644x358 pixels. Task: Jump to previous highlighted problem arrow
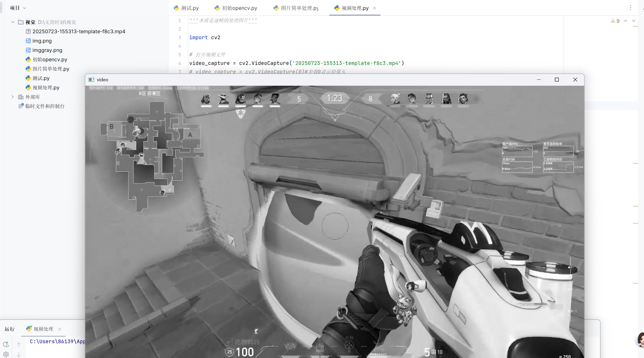(x=626, y=21)
